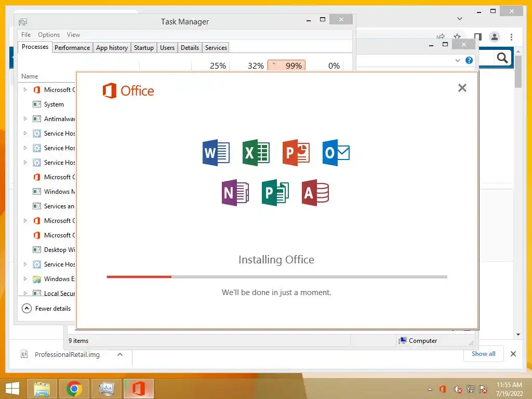532x399 pixels.
Task: Select the Services and Controller process row
Action: [x=47, y=206]
